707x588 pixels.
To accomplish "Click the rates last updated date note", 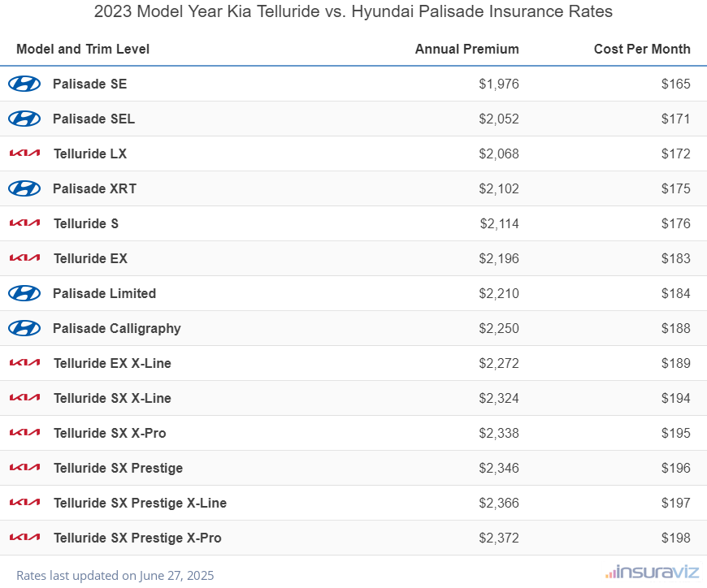I will 115,575.
